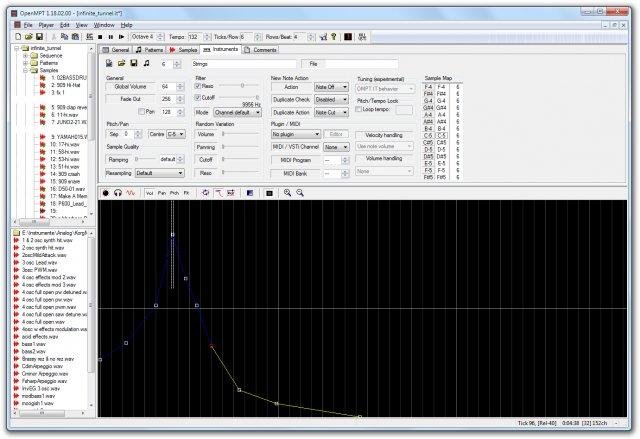The width and height of the screenshot is (640, 439).
Task: Open the filter Mode Channel default dropdown
Action: pyautogui.click(x=236, y=113)
